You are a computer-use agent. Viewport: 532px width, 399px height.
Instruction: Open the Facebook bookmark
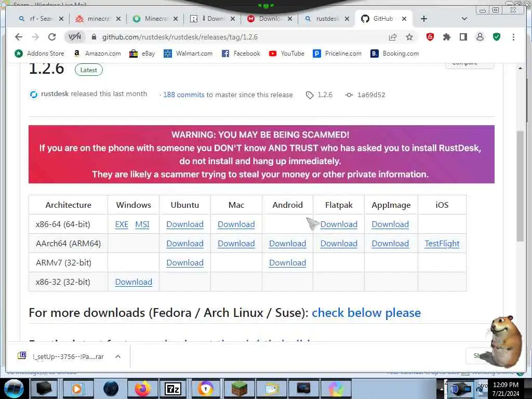click(x=241, y=54)
